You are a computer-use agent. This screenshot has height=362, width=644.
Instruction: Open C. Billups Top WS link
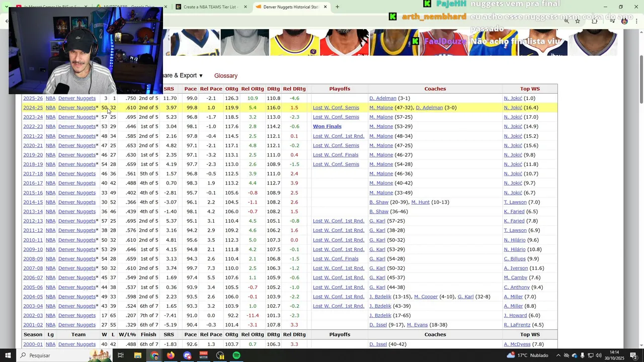pos(515,258)
